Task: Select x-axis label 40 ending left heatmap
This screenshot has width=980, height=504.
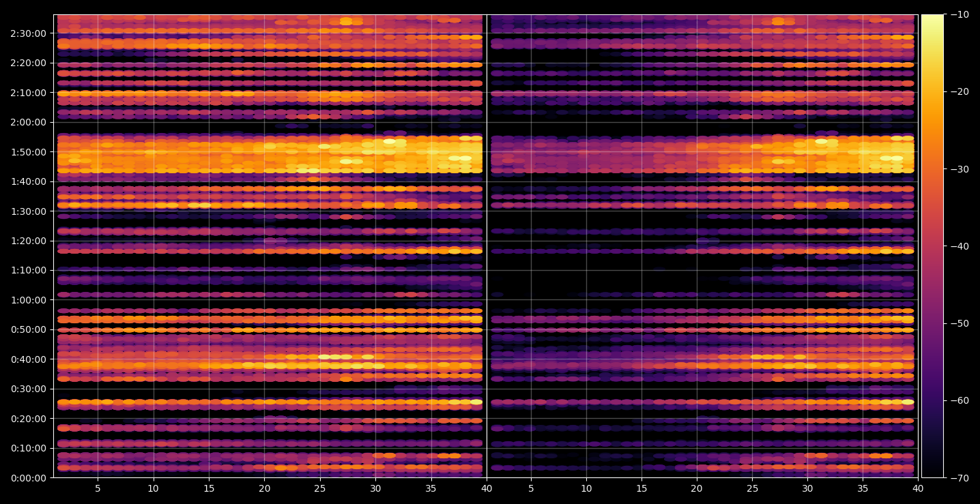Action: point(487,488)
